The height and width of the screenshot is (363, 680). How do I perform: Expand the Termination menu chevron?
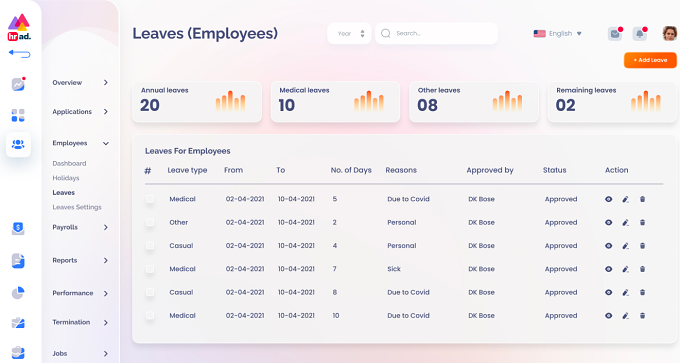(x=105, y=322)
